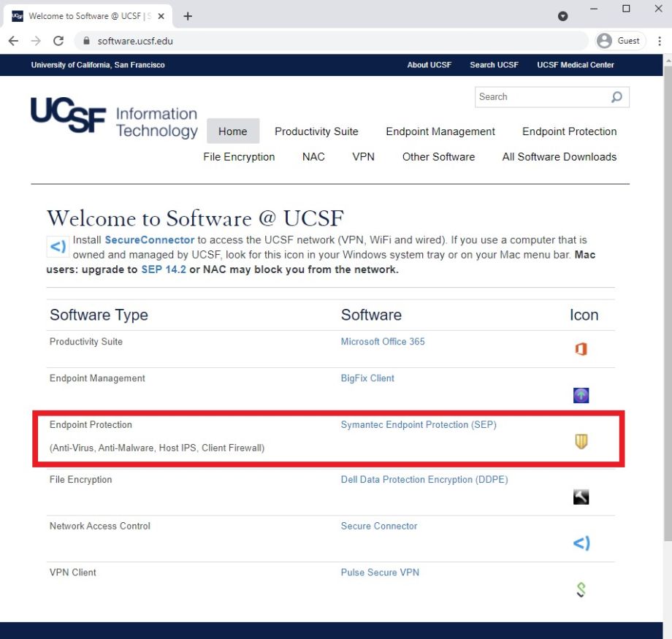Click the 'File Encryption' table cell
The height and width of the screenshot is (639, 672).
coord(80,480)
